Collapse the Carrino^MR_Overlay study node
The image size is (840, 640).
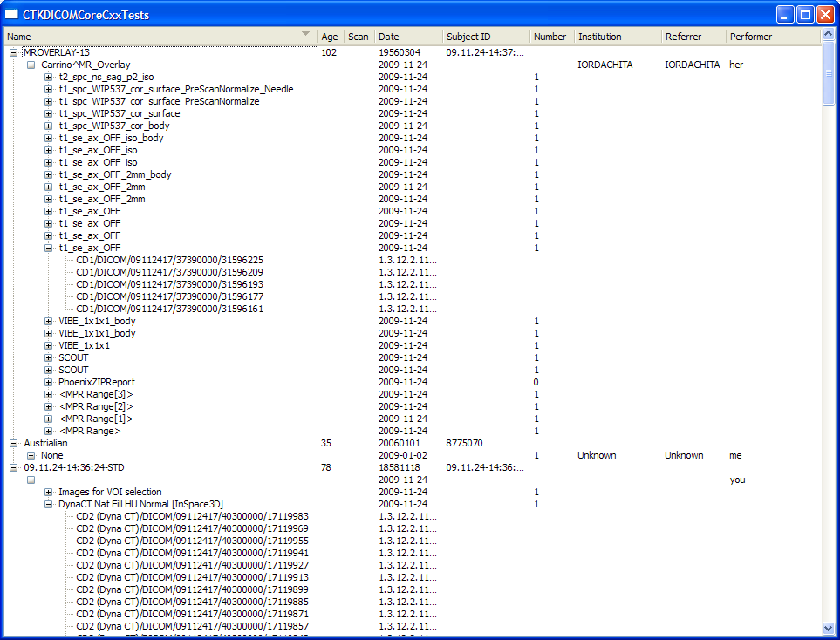31,65
